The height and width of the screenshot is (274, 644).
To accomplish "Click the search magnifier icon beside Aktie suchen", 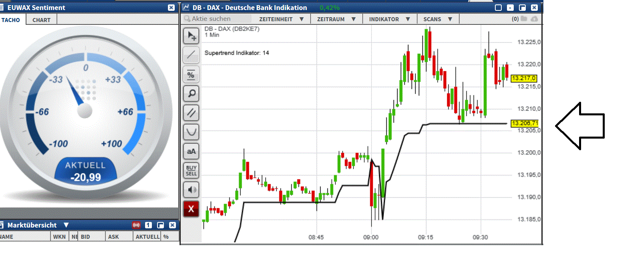I will point(187,18).
